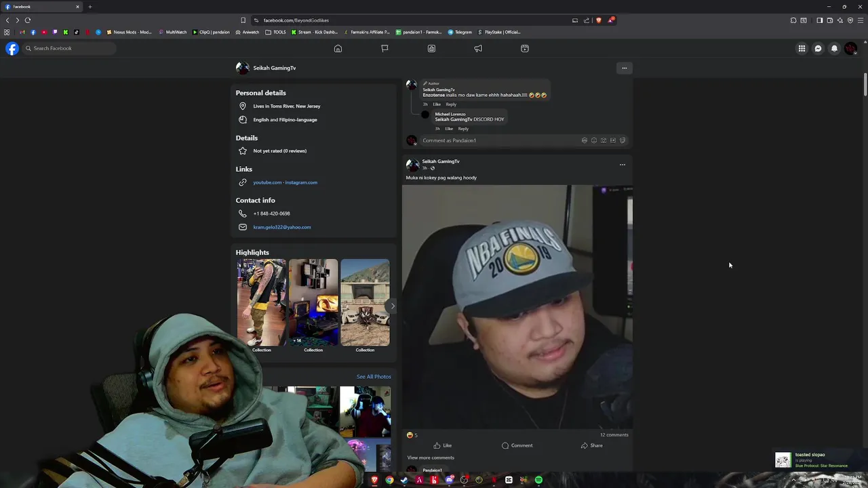Open CapCut from the taskbar
The image size is (868, 488).
tap(509, 480)
